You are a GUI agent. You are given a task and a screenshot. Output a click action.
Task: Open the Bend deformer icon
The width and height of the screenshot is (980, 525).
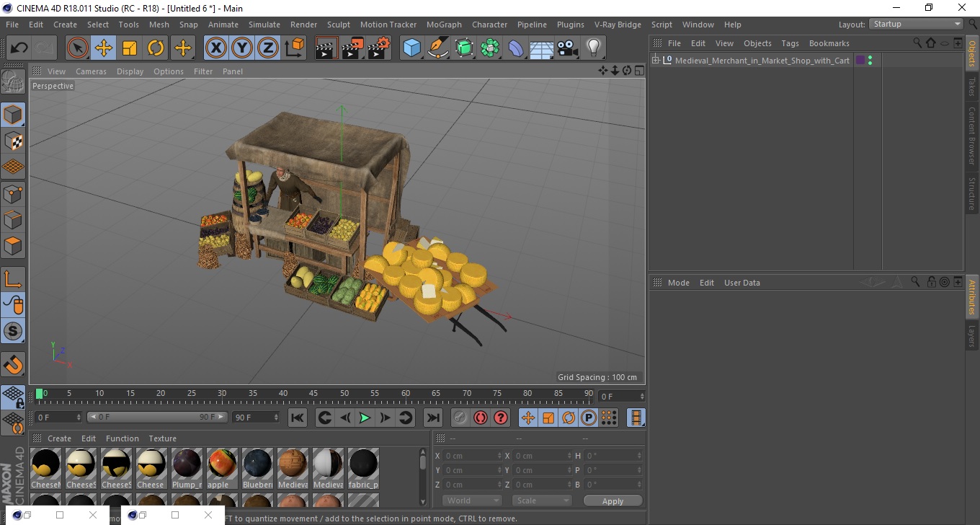point(516,48)
